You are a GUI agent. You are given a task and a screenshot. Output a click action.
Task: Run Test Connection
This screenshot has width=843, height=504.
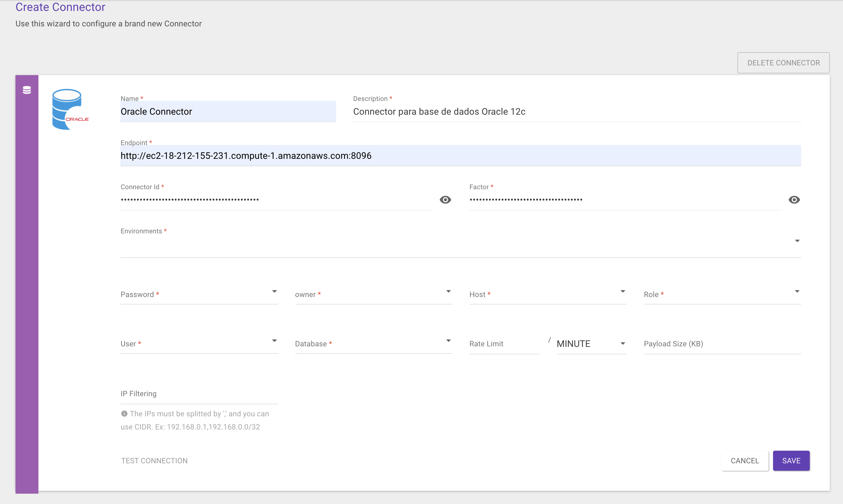click(154, 460)
